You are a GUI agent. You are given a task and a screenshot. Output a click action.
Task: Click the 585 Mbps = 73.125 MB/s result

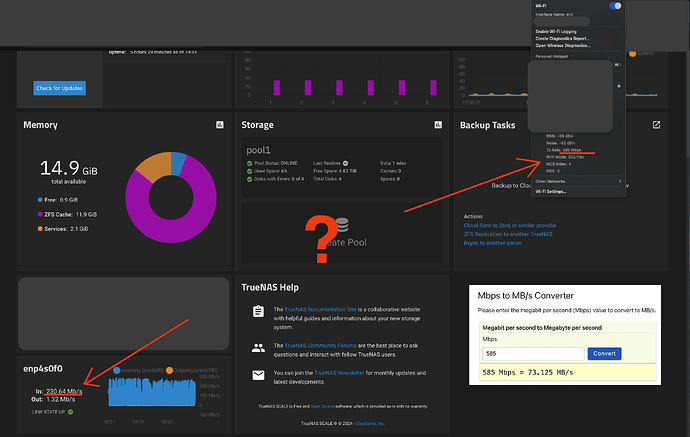coord(528,372)
